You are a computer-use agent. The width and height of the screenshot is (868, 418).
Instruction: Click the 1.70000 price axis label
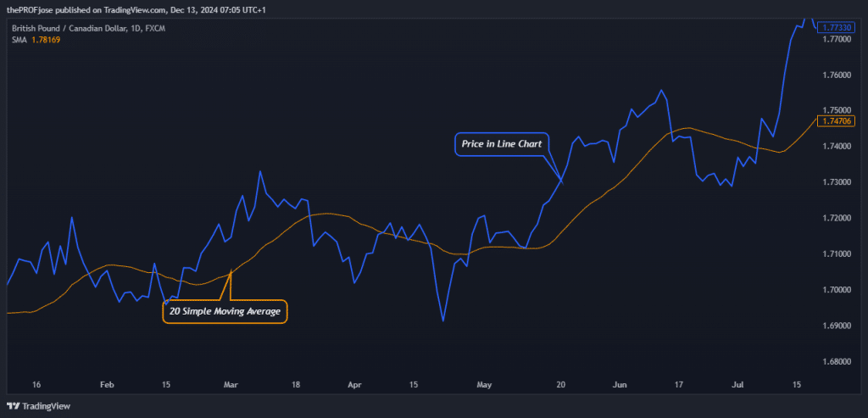pyautogui.click(x=837, y=290)
